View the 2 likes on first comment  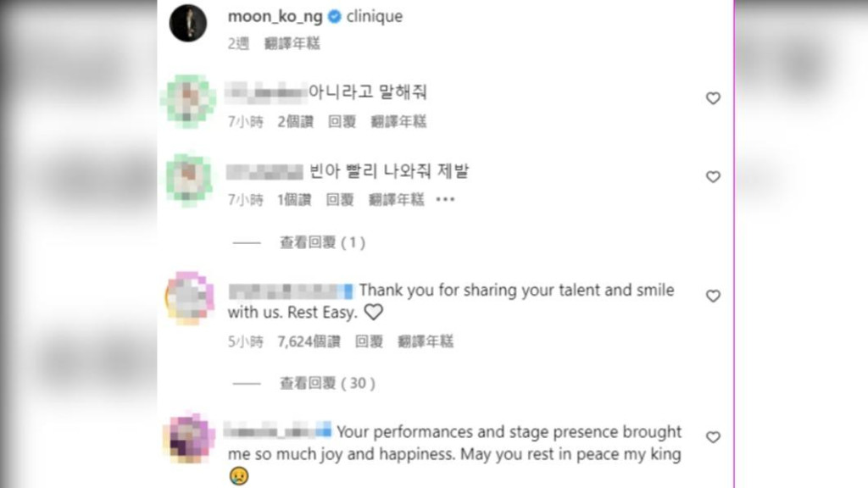(295, 122)
